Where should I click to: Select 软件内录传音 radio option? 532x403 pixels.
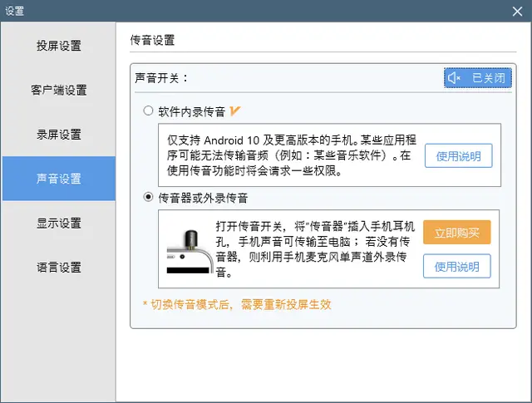(148, 111)
